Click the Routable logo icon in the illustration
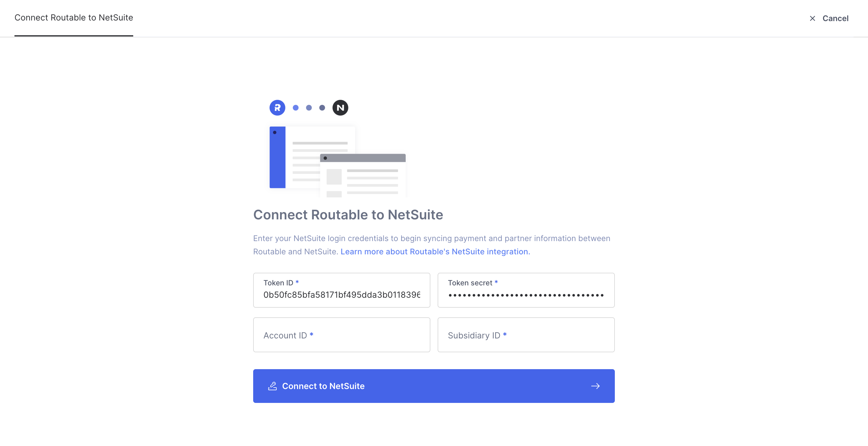868x446 pixels. coord(277,108)
